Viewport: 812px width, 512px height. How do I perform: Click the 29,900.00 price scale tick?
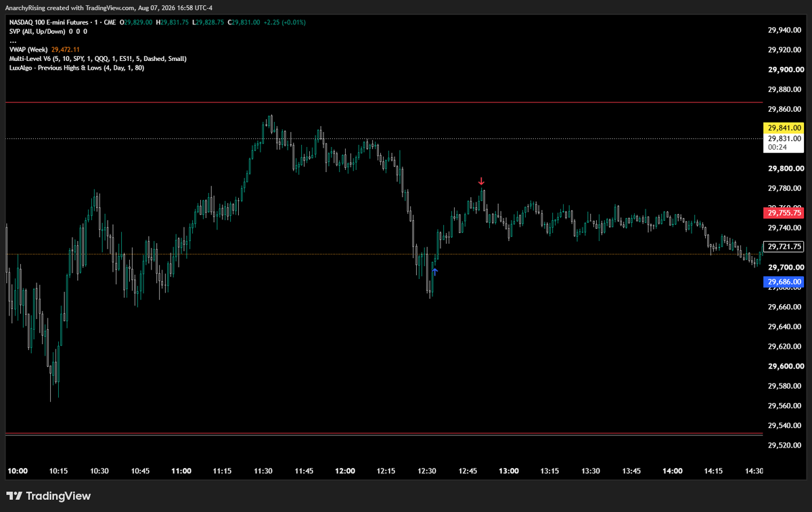point(786,70)
